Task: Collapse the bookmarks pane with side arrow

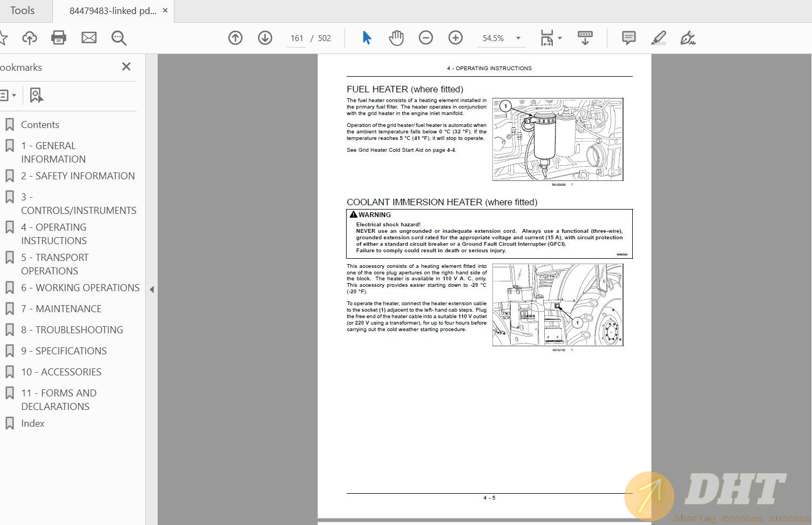Action: [x=152, y=290]
